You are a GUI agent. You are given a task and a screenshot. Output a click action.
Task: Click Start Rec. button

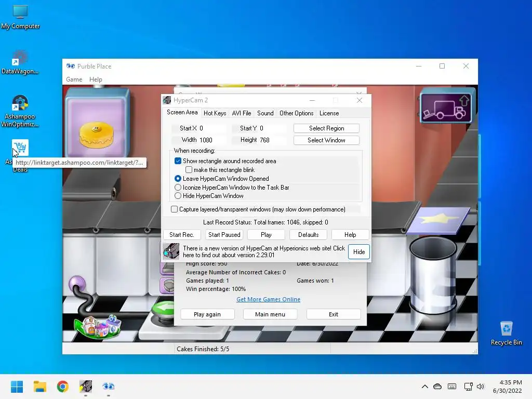182,235
